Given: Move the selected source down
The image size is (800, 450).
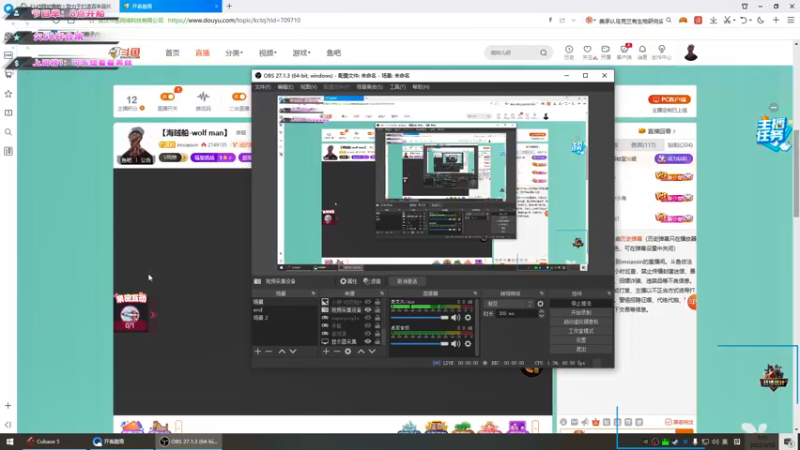Looking at the screenshot, I should (x=372, y=351).
